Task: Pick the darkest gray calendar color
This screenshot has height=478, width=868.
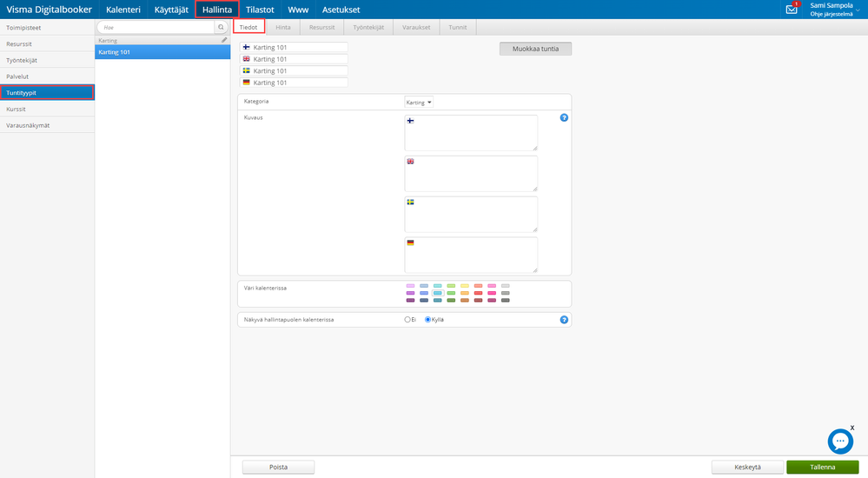Action: [506, 300]
